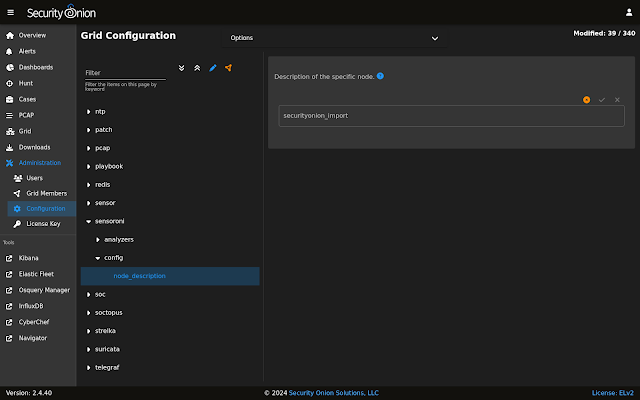Go to Overview in sidebar

[32, 36]
